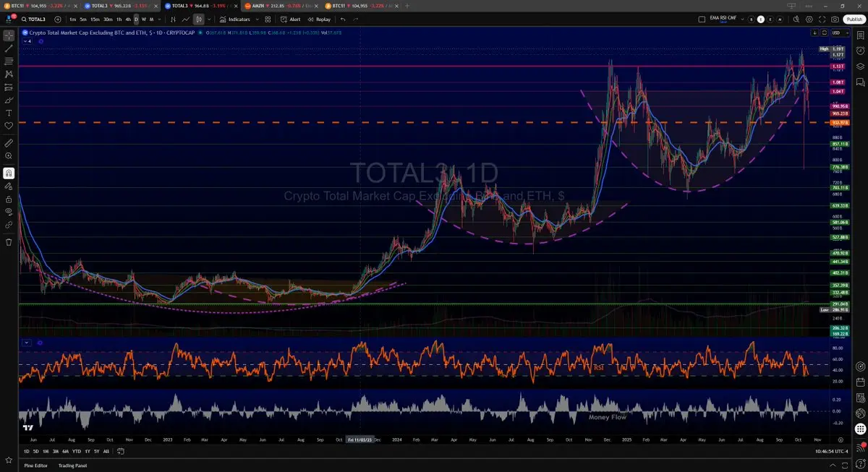Image resolution: width=868 pixels, height=472 pixels.
Task: Open the Indicators dialog
Action: click(x=235, y=20)
